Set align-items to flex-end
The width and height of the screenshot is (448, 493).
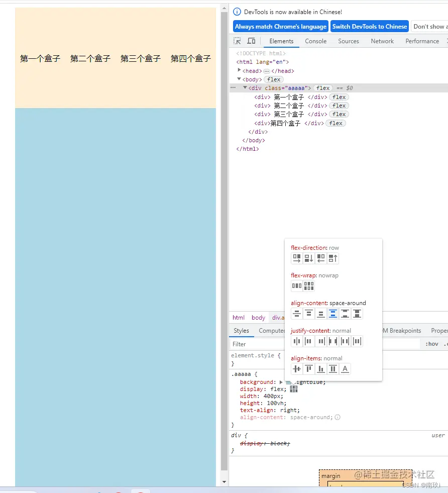[x=321, y=369]
